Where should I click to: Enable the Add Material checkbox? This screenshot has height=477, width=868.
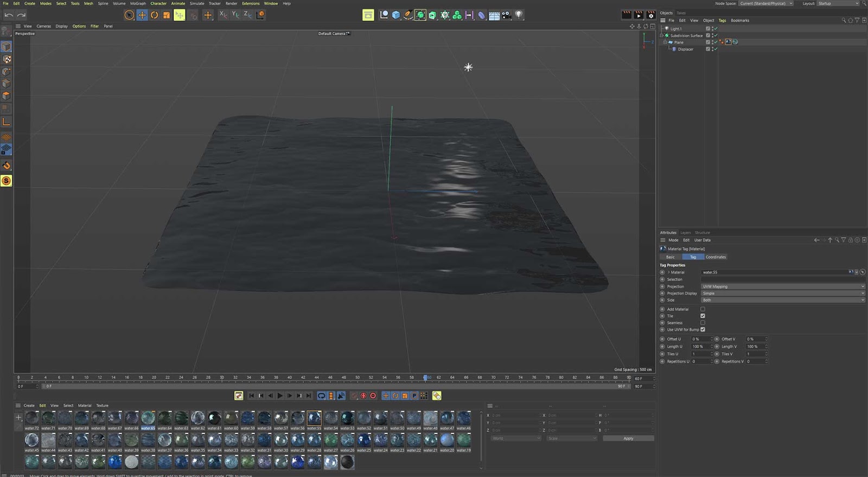pos(703,309)
